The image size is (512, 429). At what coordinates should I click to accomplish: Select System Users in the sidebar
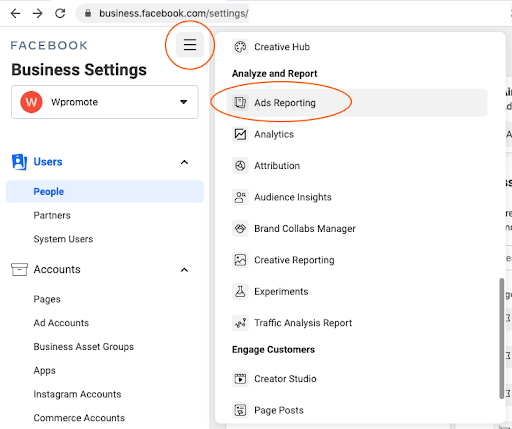pos(63,239)
